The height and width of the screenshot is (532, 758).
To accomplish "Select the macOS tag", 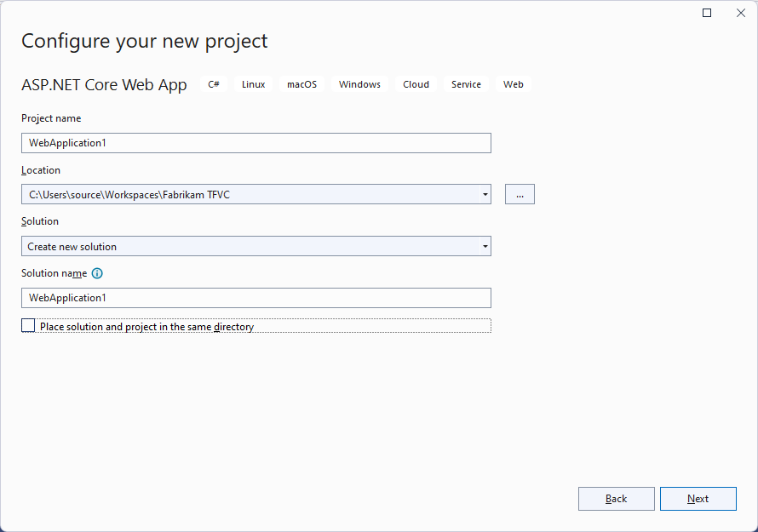I will (x=301, y=84).
